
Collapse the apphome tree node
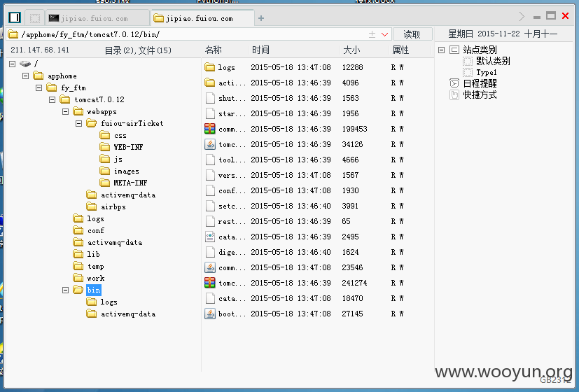click(25, 76)
